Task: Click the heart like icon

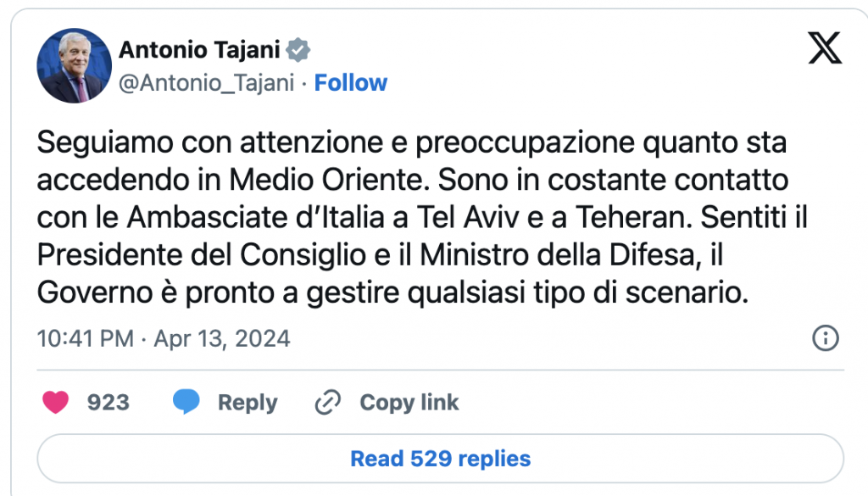Action: pyautogui.click(x=56, y=402)
